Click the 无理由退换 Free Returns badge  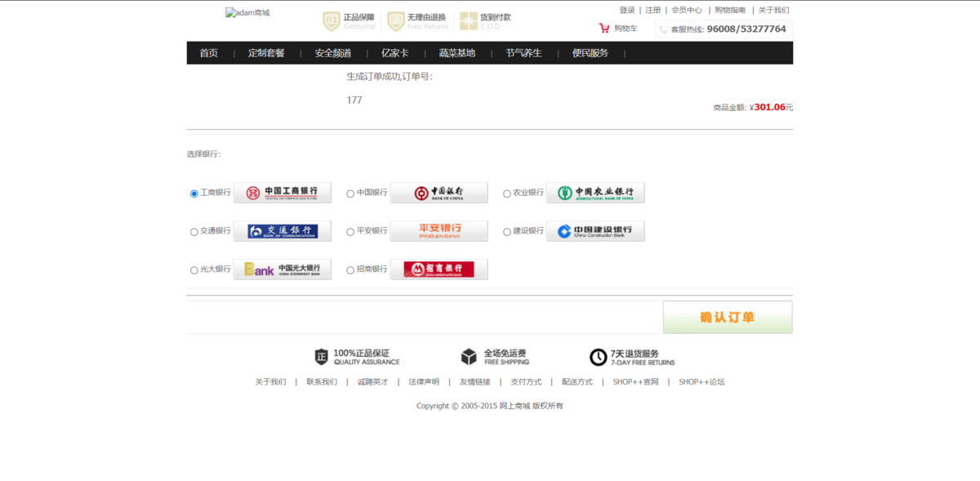416,21
